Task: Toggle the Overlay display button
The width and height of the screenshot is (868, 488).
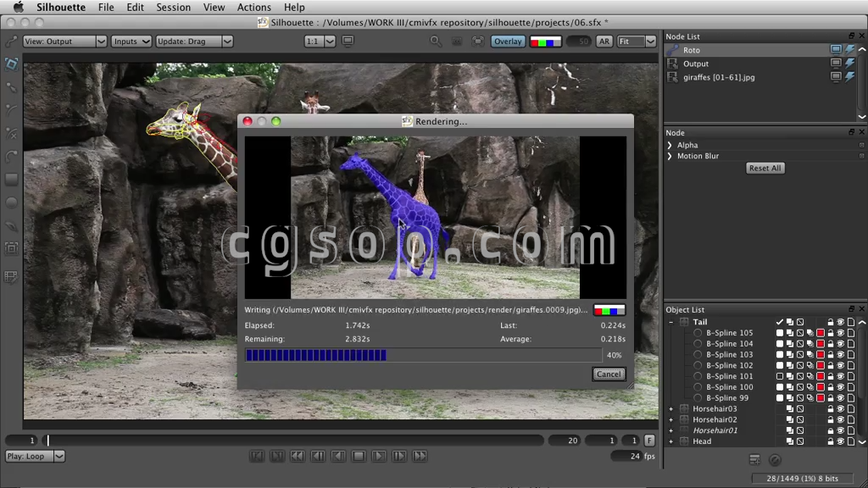Action: (507, 41)
